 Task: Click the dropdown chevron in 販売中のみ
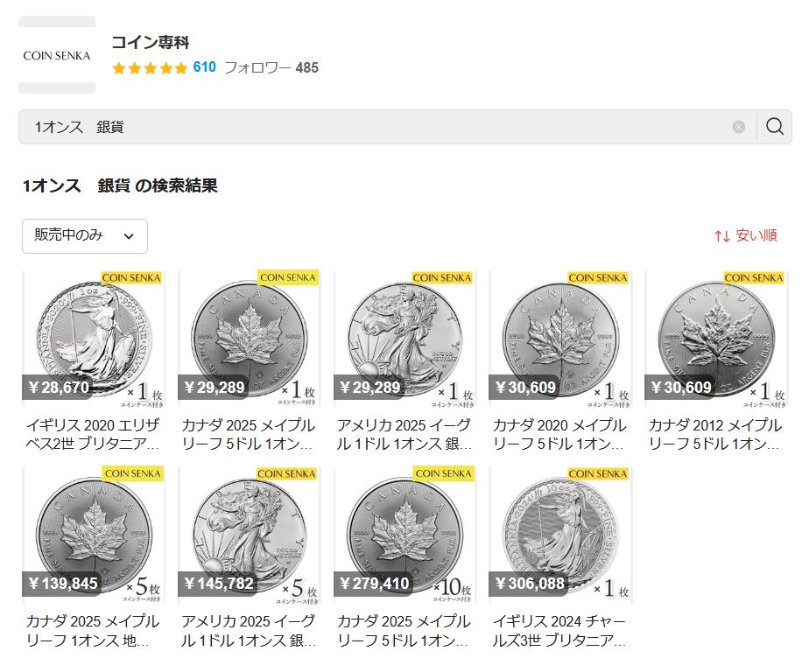tap(129, 236)
